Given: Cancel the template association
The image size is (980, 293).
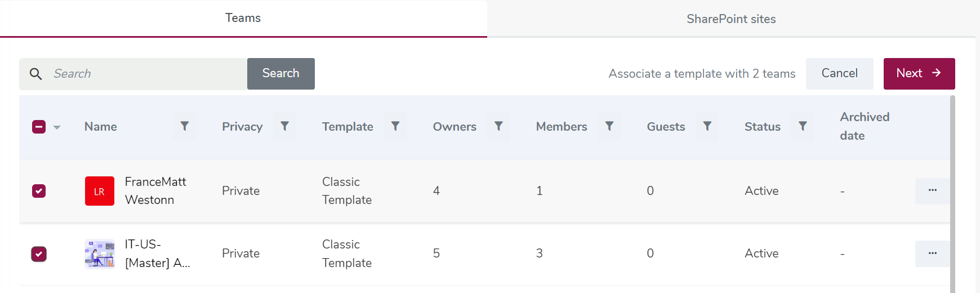Looking at the screenshot, I should coord(839,73).
